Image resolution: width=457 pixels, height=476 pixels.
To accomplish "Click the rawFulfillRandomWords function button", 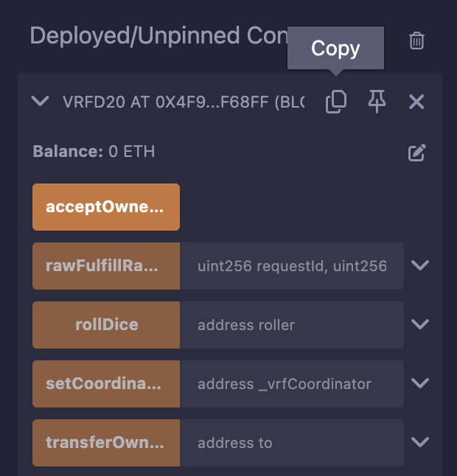I will pos(106,266).
